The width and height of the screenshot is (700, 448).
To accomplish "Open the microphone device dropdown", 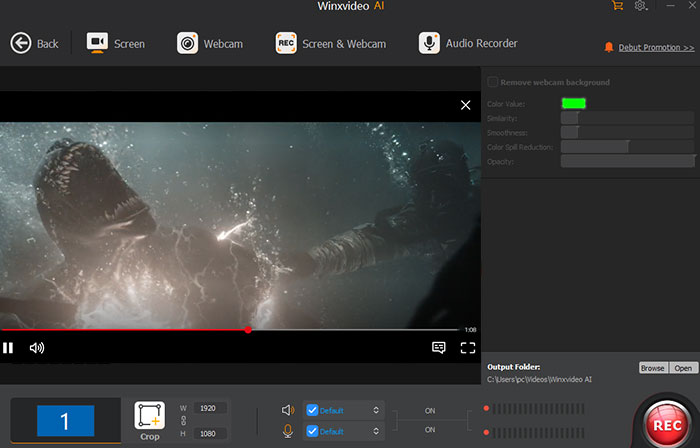I will [x=376, y=431].
